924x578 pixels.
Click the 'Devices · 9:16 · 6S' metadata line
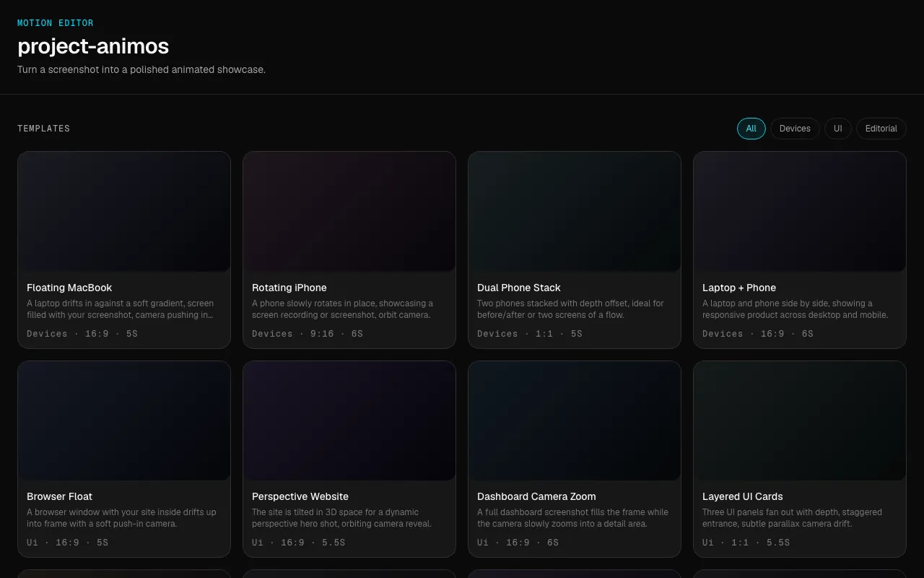tap(308, 334)
